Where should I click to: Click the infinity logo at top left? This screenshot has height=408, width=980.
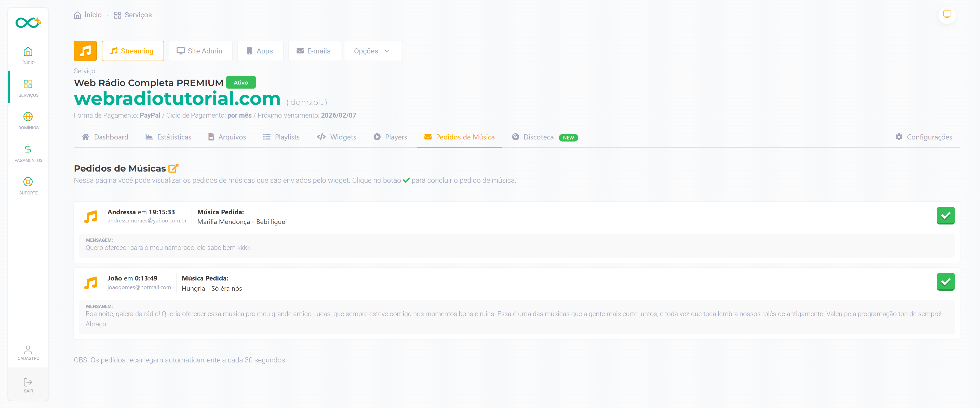[28, 22]
